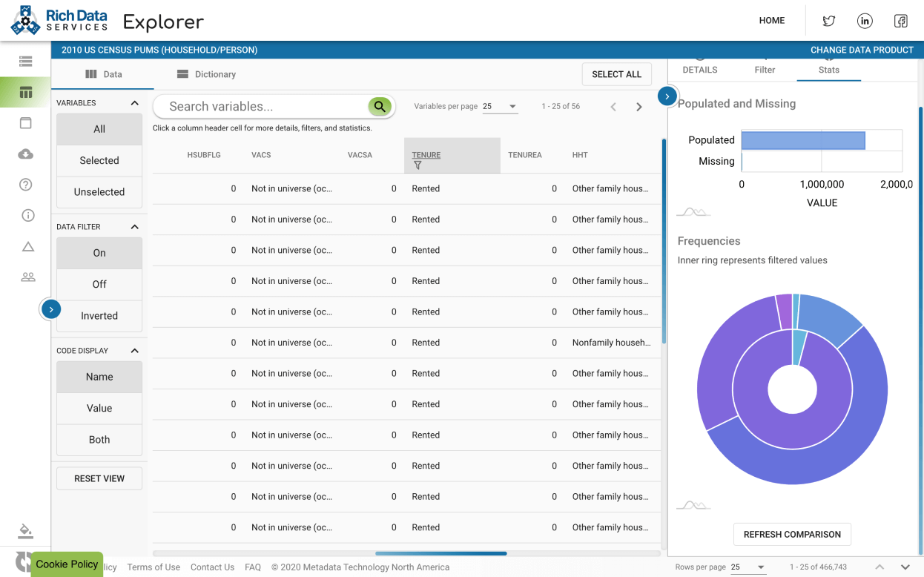Open Twitter icon in header
The height and width of the screenshot is (577, 924).
coord(829,21)
